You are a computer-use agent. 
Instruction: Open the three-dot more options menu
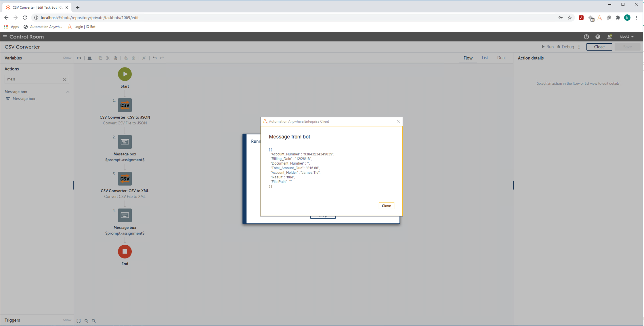579,47
